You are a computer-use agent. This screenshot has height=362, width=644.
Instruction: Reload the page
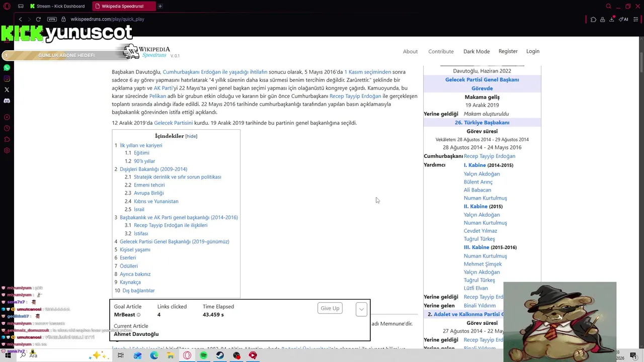pos(38,19)
